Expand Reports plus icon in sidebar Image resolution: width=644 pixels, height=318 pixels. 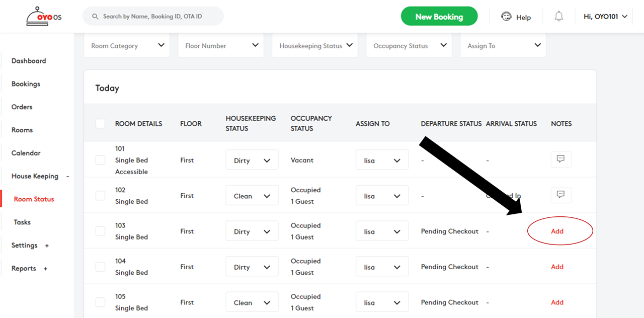tap(45, 269)
